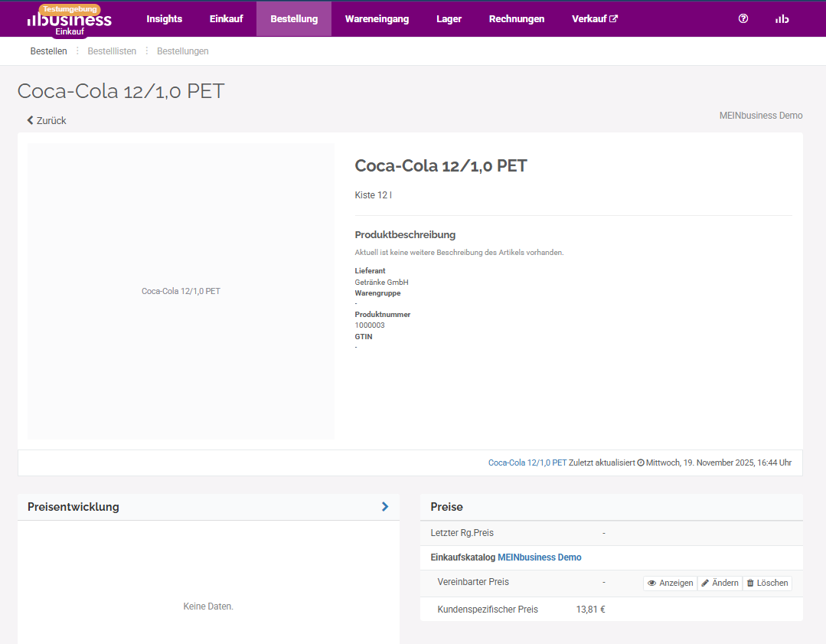Click the product image placeholder

(181, 291)
